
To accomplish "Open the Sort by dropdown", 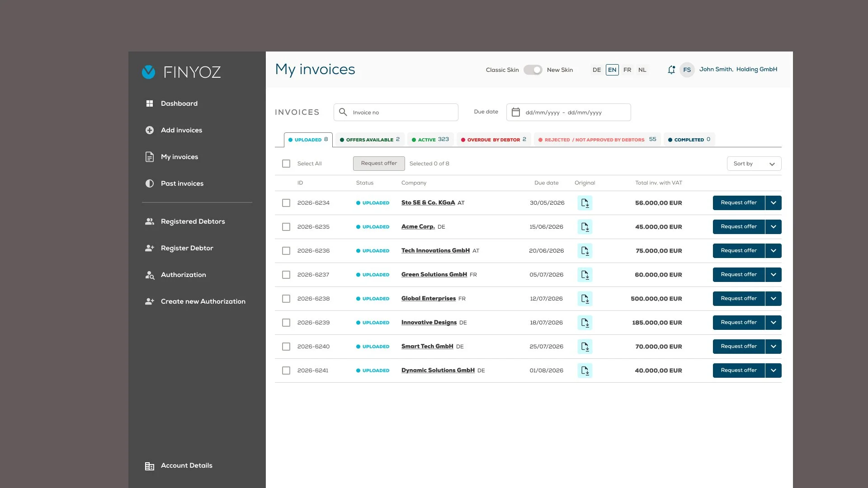I will [x=754, y=164].
